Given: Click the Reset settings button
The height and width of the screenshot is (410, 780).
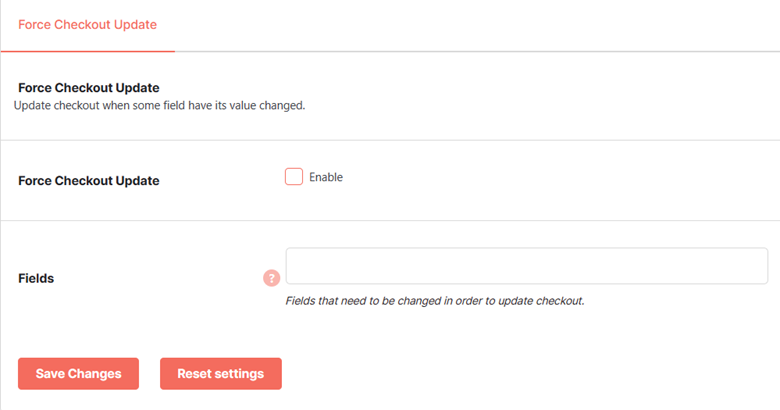Looking at the screenshot, I should 221,374.
